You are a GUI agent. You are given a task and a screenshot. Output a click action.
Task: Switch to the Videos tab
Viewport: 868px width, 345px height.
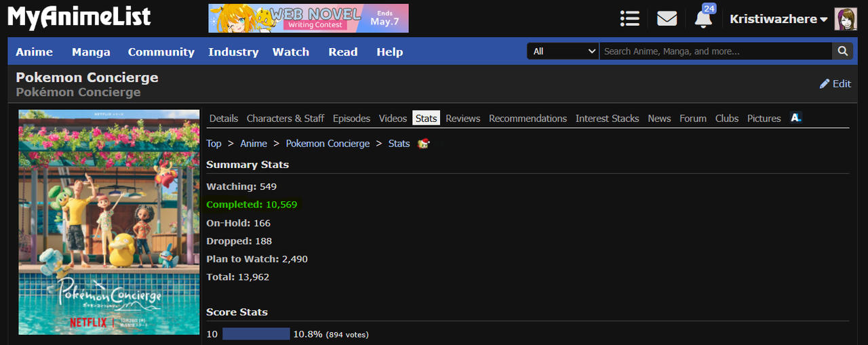coord(393,118)
